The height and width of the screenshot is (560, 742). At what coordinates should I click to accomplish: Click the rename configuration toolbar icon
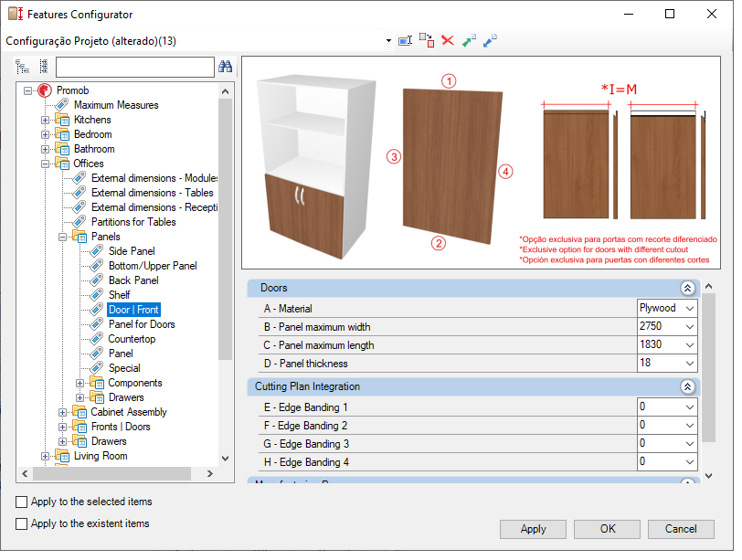click(x=405, y=41)
